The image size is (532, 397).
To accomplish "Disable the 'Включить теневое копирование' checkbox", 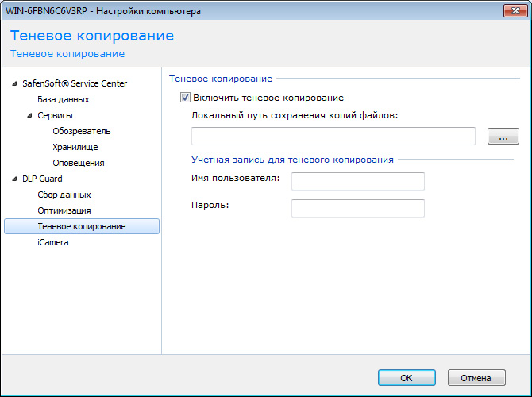I will click(x=186, y=98).
